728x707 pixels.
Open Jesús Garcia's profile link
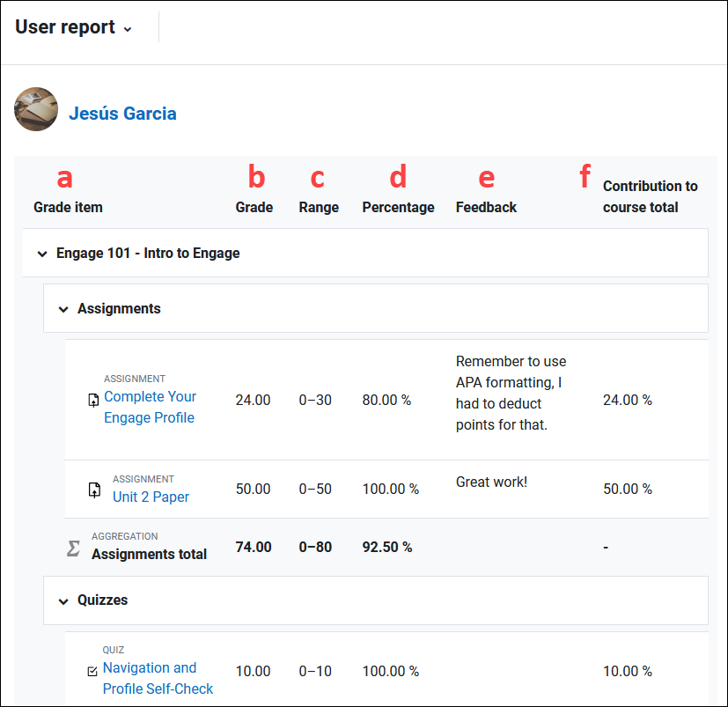pos(122,113)
